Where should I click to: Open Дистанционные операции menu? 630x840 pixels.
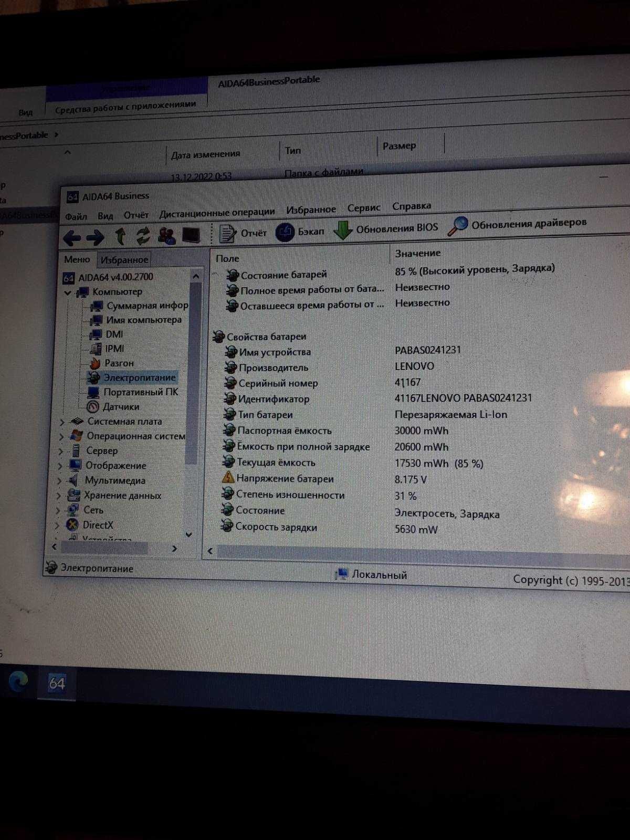click(x=217, y=213)
